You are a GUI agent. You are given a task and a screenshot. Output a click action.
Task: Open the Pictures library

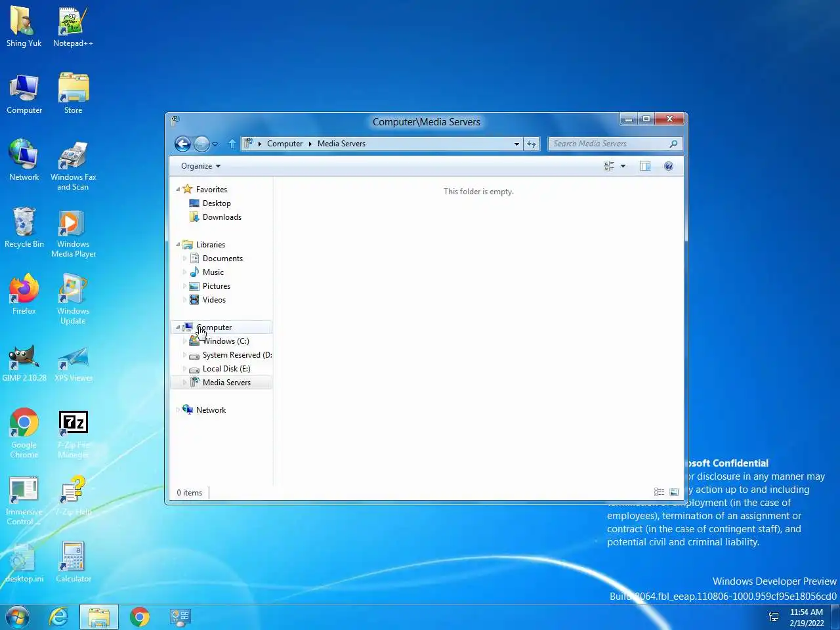[217, 286]
